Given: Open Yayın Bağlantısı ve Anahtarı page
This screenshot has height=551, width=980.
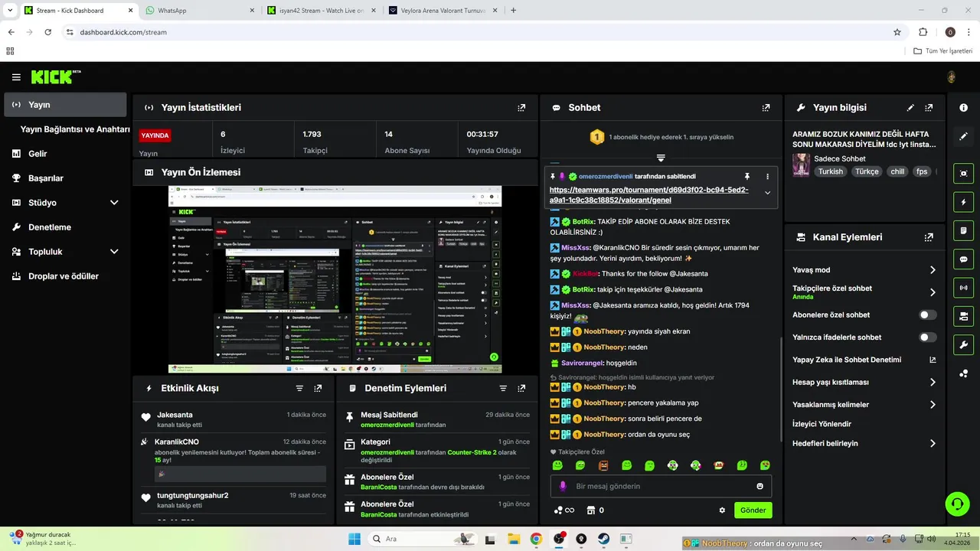Looking at the screenshot, I should (74, 129).
